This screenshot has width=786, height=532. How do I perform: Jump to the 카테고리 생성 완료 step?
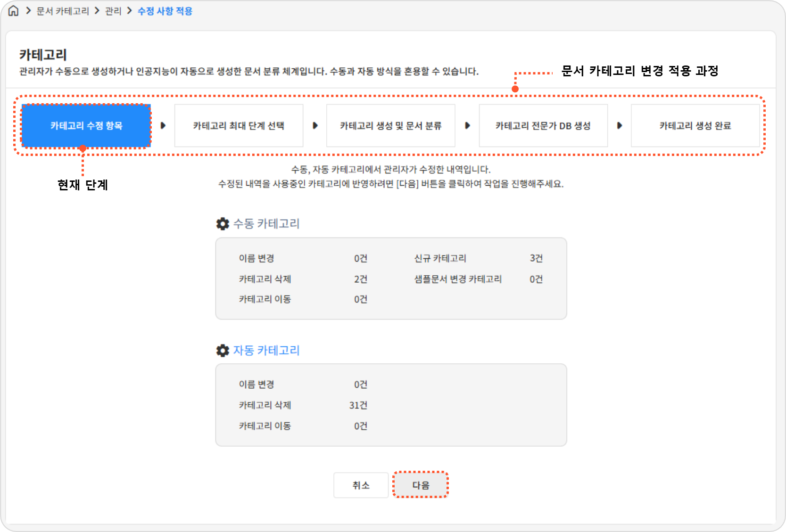(695, 126)
